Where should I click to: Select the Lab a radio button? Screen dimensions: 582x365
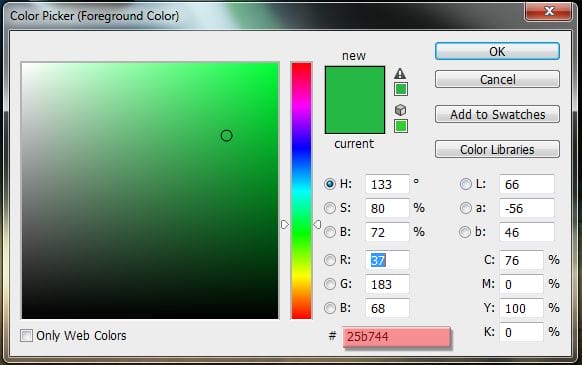(465, 208)
